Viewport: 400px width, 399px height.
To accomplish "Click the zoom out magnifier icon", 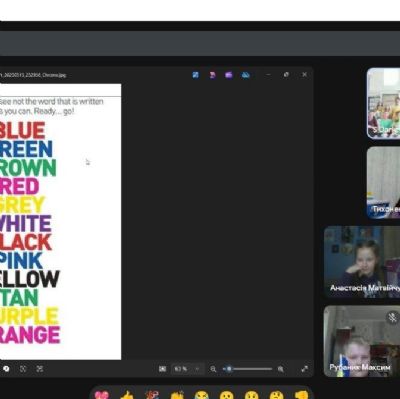I will (213, 369).
